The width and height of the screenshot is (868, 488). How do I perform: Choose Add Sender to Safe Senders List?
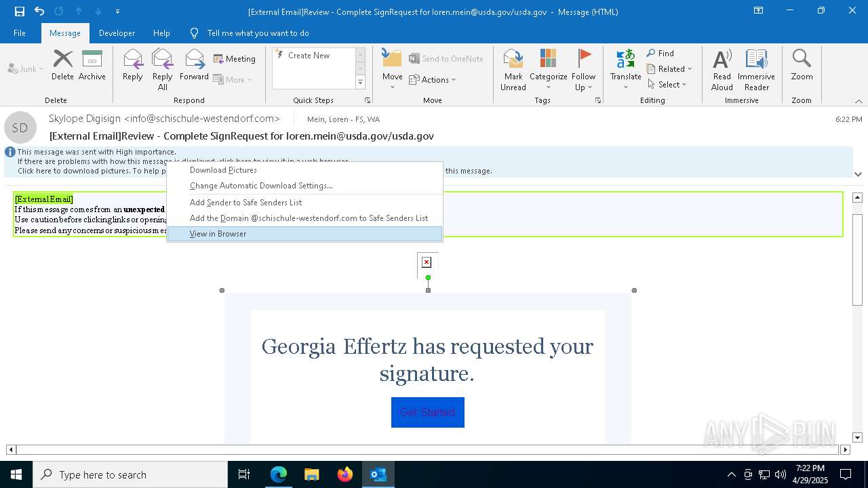(x=305, y=203)
